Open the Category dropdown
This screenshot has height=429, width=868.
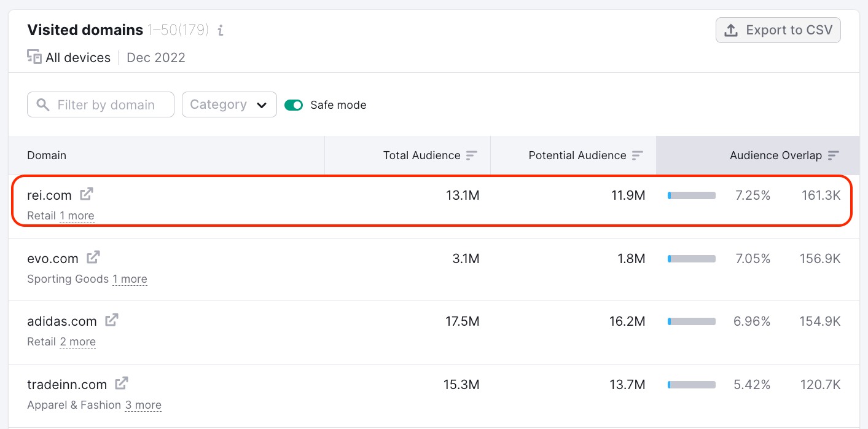pos(229,104)
